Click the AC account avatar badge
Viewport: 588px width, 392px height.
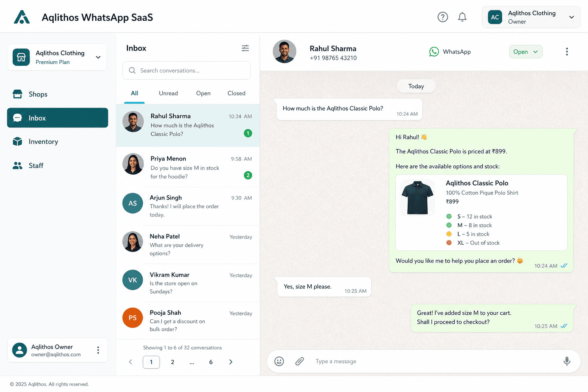coord(495,17)
